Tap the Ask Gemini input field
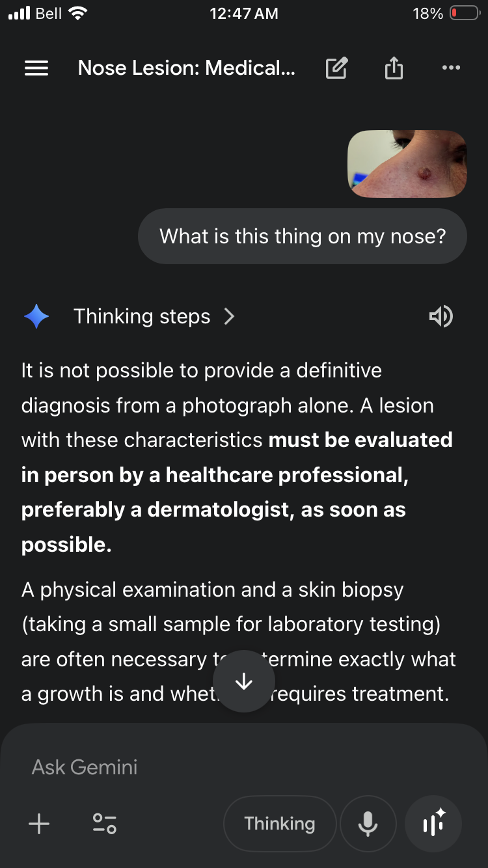Screen dimensions: 488x868 pyautogui.click(x=244, y=767)
